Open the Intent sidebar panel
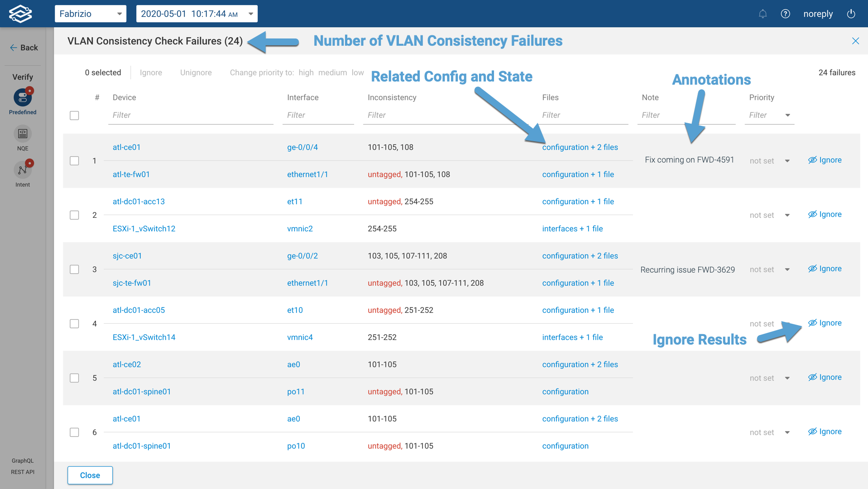The image size is (868, 489). pyautogui.click(x=22, y=170)
